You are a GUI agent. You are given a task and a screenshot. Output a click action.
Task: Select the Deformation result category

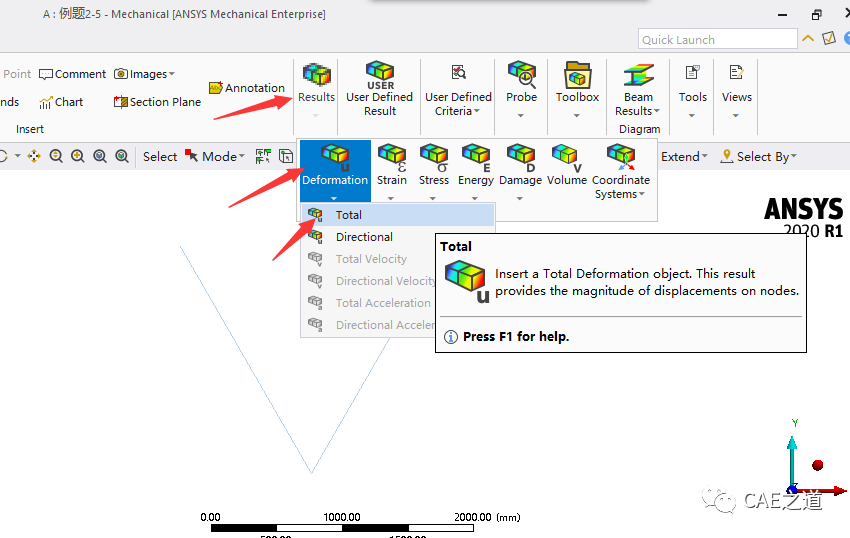(x=335, y=170)
